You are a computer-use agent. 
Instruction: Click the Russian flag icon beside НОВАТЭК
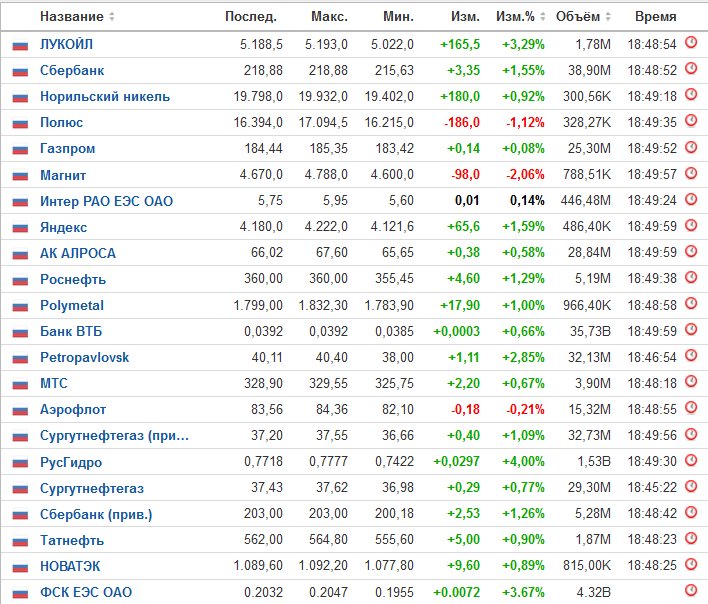[20, 567]
